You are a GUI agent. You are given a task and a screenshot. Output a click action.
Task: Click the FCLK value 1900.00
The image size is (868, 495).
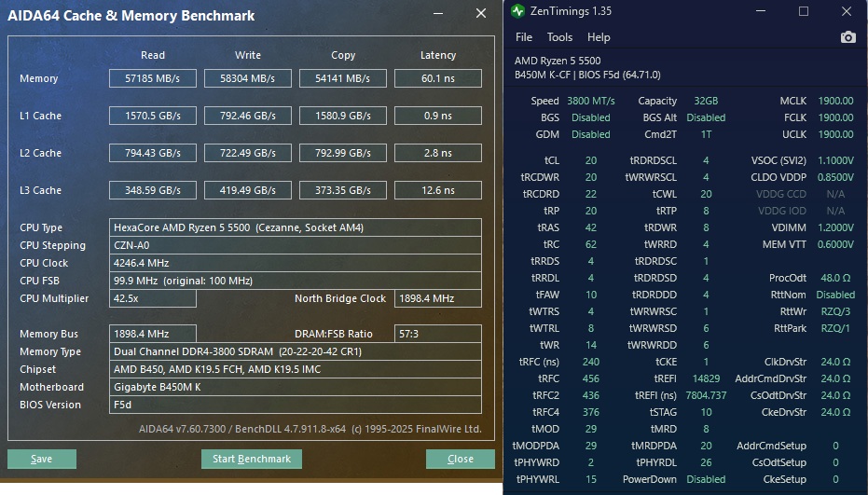(x=836, y=117)
